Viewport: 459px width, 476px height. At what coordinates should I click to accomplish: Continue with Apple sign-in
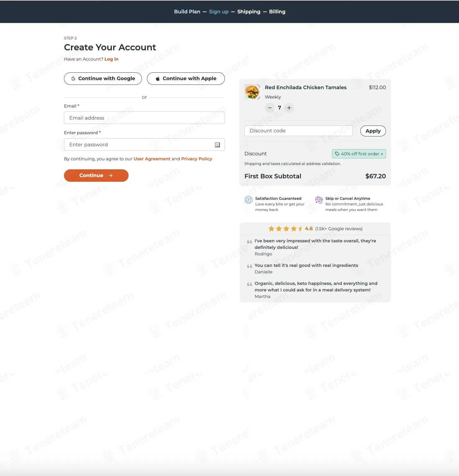186,79
